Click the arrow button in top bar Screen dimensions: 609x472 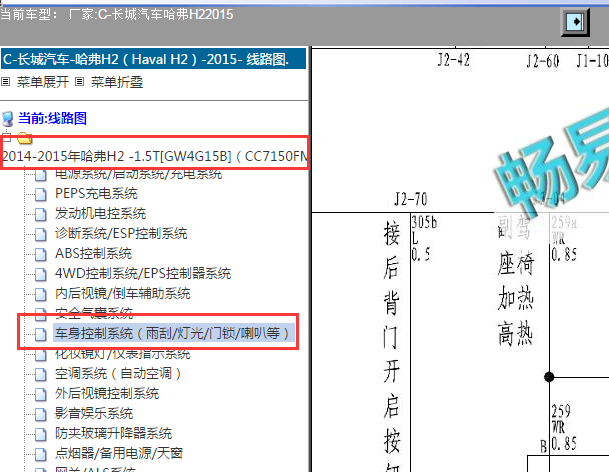[575, 21]
